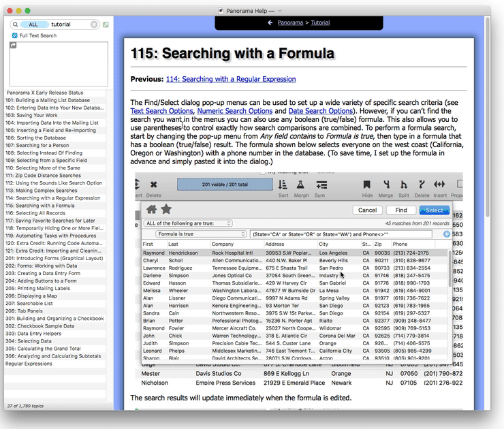The height and width of the screenshot is (429, 504).
Task: Click the Insert icon in the toolbar
Action: tap(439, 185)
